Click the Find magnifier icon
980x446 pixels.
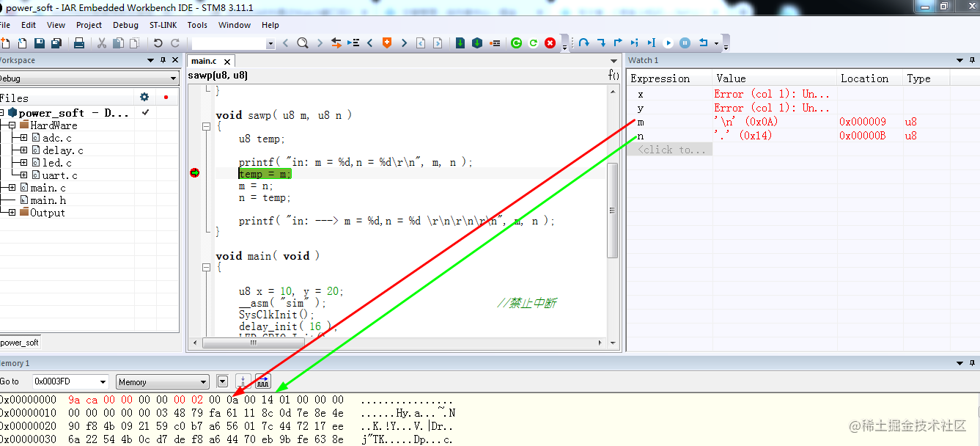pos(302,43)
